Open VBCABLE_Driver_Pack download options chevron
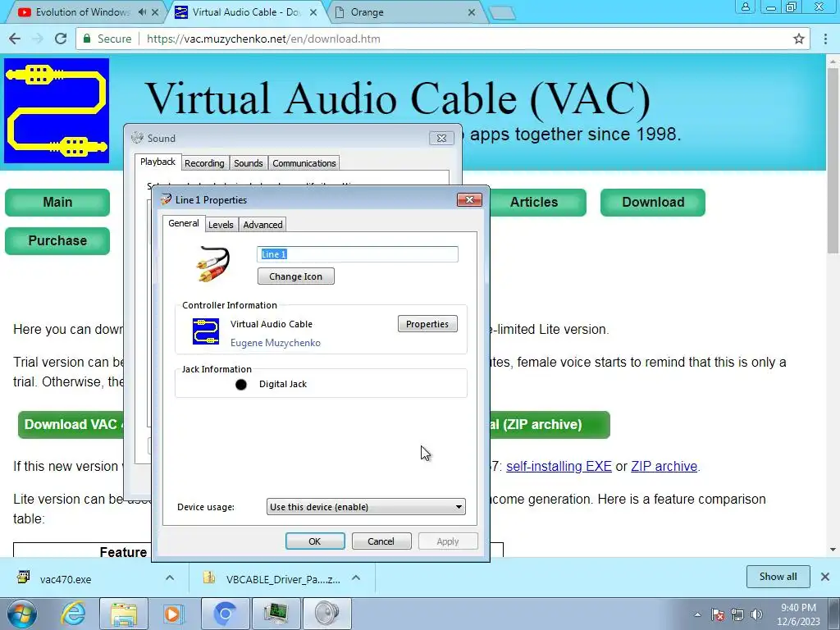The image size is (840, 630). click(356, 577)
